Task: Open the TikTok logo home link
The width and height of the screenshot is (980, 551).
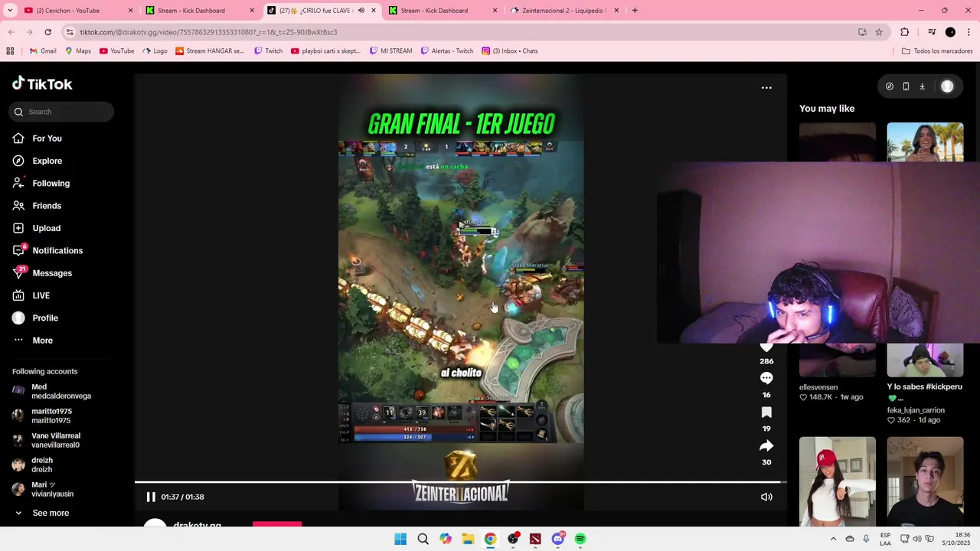Action: tap(42, 84)
